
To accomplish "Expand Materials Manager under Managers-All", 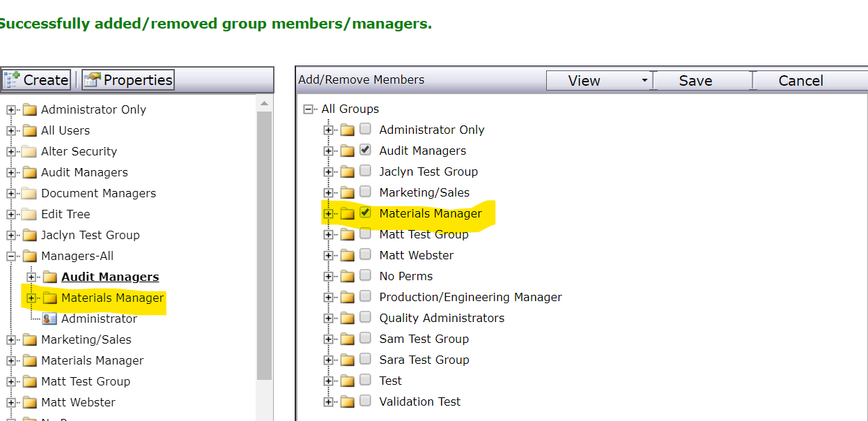I will pos(31,298).
